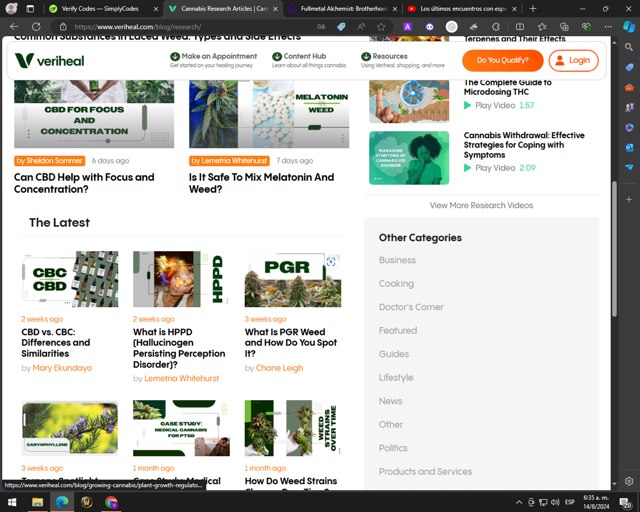This screenshot has height=512, width=640.
Task: Open the Doctor's Corner category
Action: pos(411,307)
